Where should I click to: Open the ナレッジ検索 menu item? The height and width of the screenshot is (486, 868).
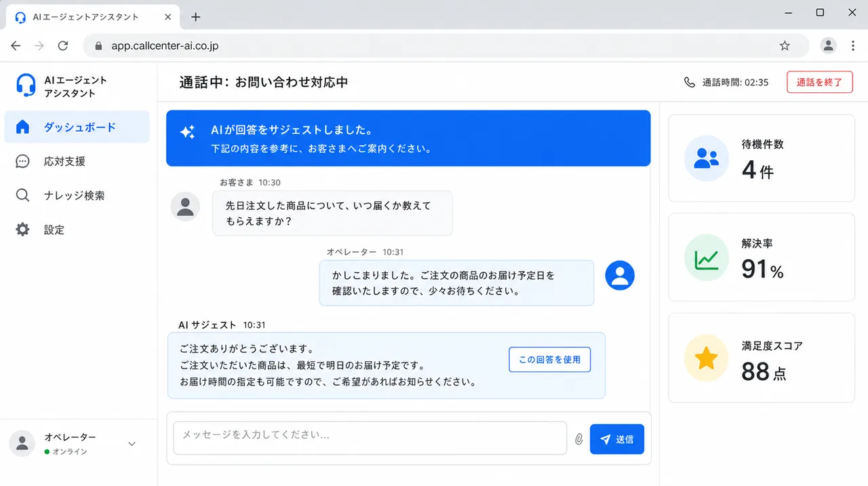pyautogui.click(x=77, y=195)
